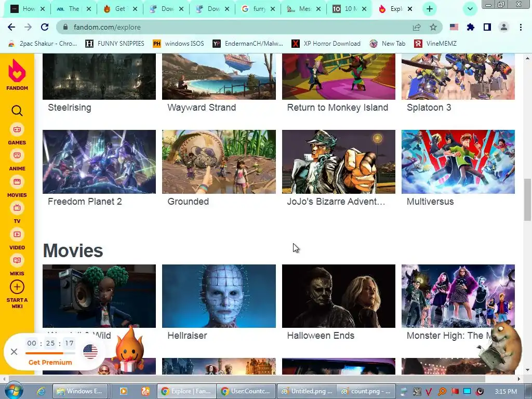The image size is (532, 399).
Task: Open the Wayward Strand thumbnail
Action: (219, 76)
